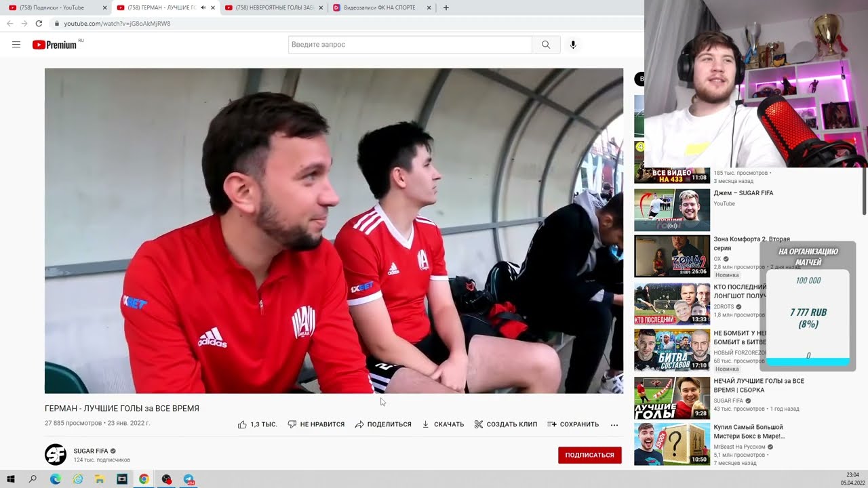Close the 'Подписки - YouTube' tab
The width and height of the screenshot is (868, 488).
pyautogui.click(x=104, y=7)
